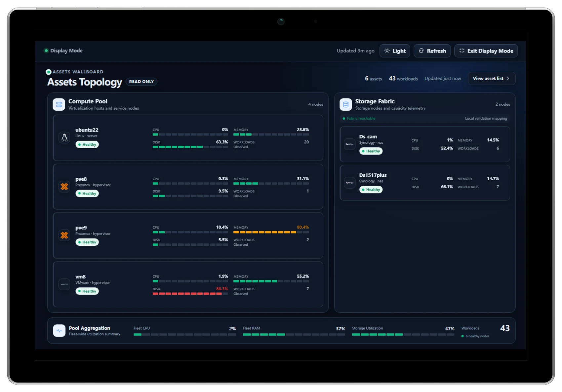
Task: Click the Storage Fabric database icon
Action: [x=346, y=105]
